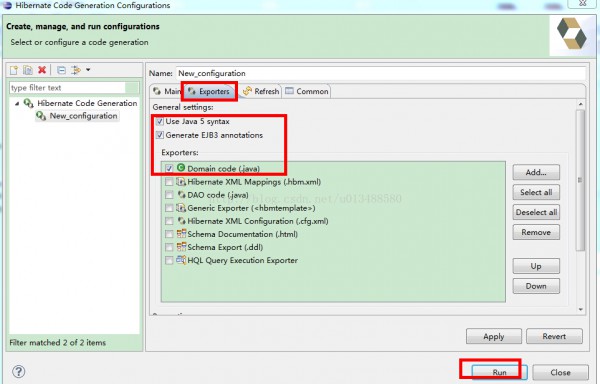Viewport: 600px width, 384px height.
Task: Select Hibernate XML Mappings (.hbm.xml) row text
Action: pyautogui.click(x=254, y=182)
